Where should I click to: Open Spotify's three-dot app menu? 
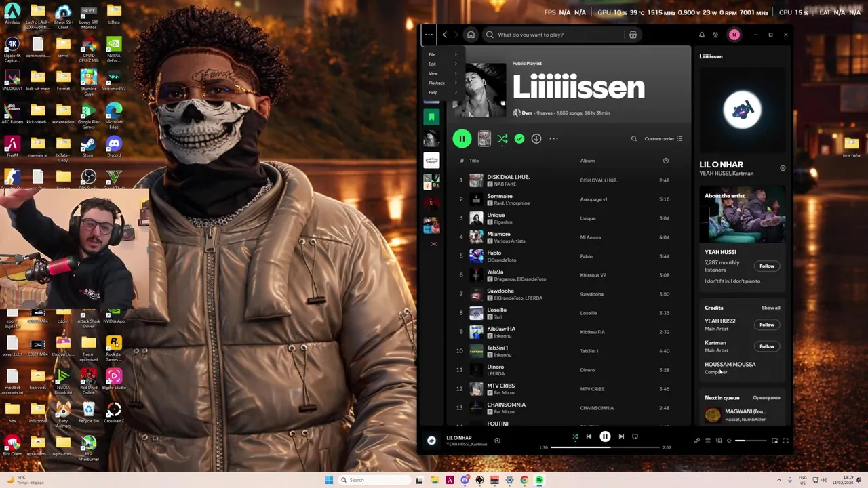pyautogui.click(x=429, y=35)
